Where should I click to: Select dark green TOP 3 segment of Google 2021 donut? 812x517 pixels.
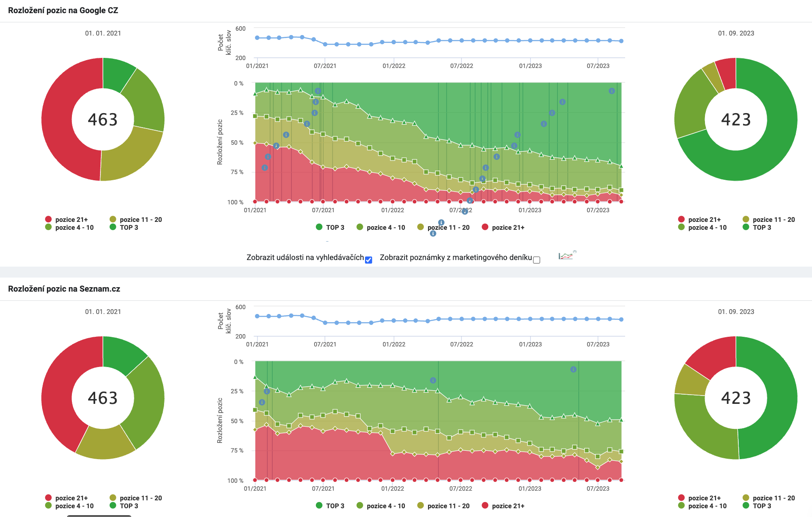tap(117, 75)
